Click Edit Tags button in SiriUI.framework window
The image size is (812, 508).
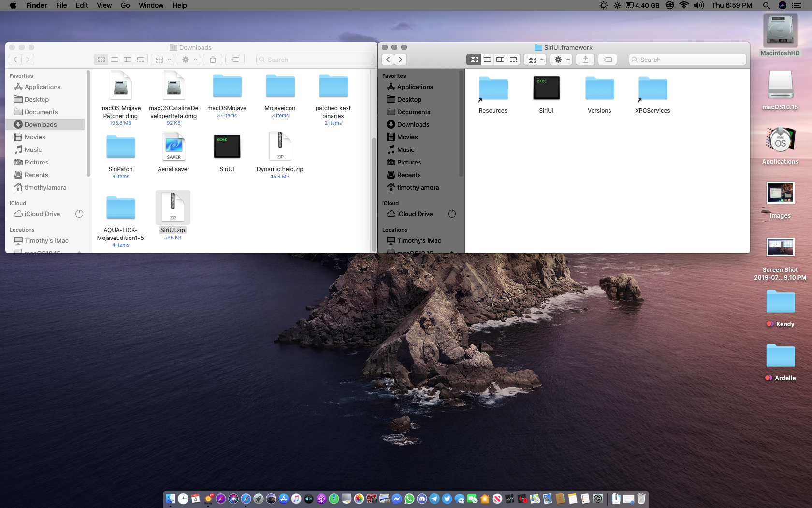(x=608, y=60)
